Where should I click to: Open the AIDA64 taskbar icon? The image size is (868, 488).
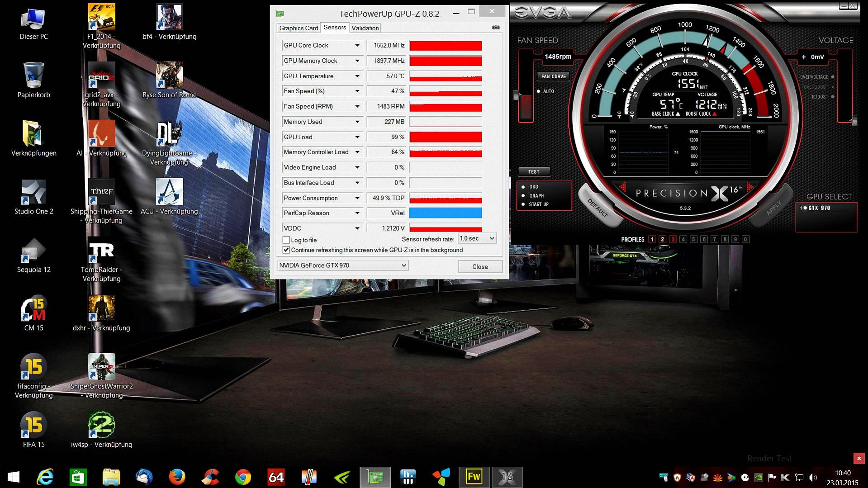[276, 477]
